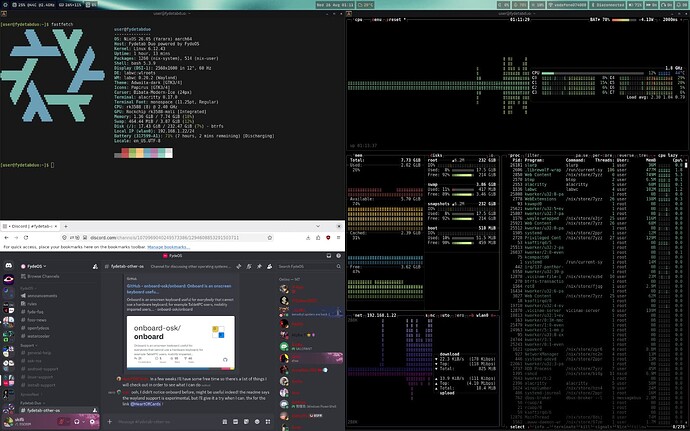690x431 pixels.
Task: Open the fyde-faq channel
Action: [x=35, y=312]
